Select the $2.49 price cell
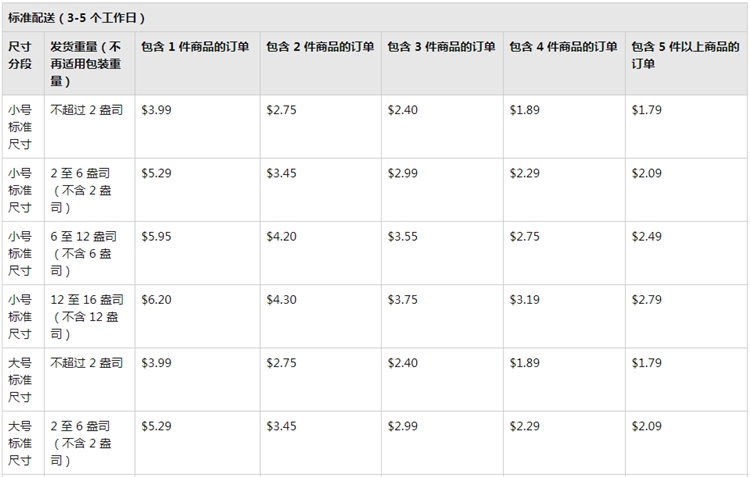This screenshot has width=750, height=477. click(x=646, y=237)
